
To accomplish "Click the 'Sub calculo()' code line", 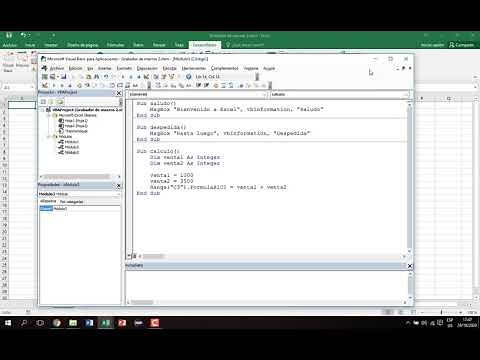I will tap(158, 151).
